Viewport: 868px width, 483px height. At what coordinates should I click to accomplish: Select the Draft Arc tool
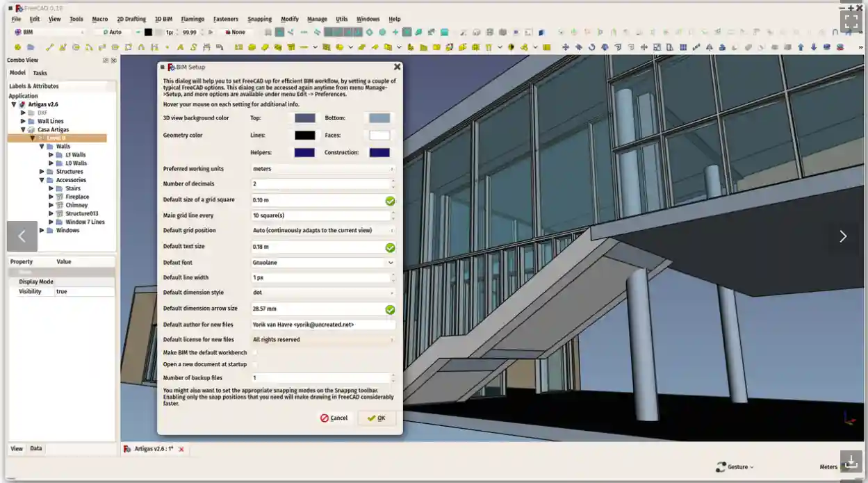coord(90,47)
